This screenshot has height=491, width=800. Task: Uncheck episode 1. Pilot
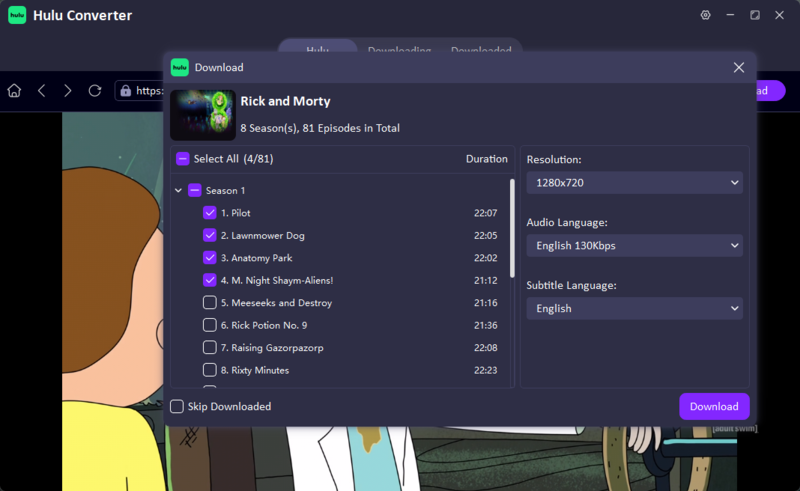(210, 213)
